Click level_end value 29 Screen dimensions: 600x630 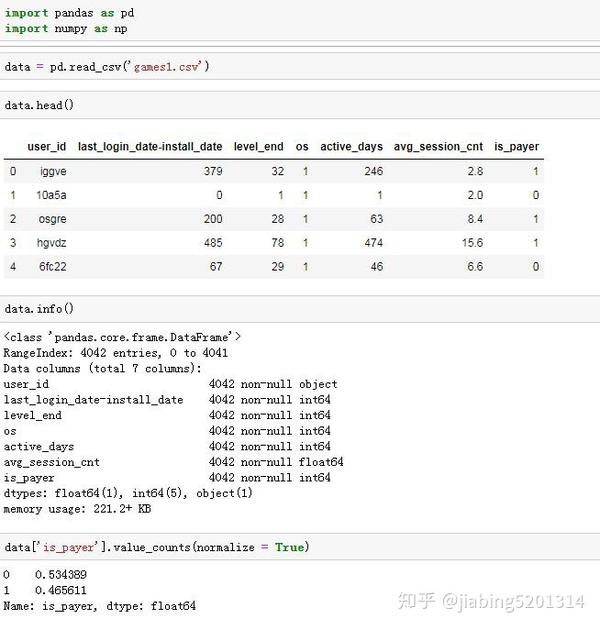[x=278, y=267]
